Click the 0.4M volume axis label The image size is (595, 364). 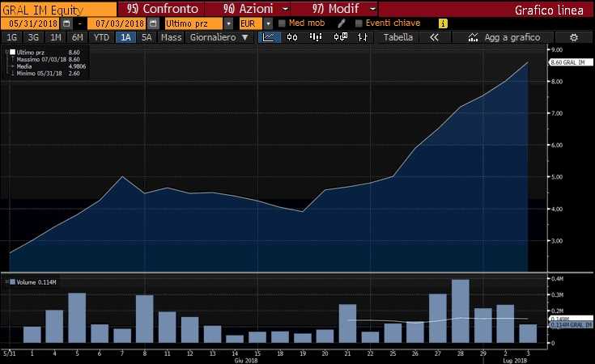click(557, 279)
